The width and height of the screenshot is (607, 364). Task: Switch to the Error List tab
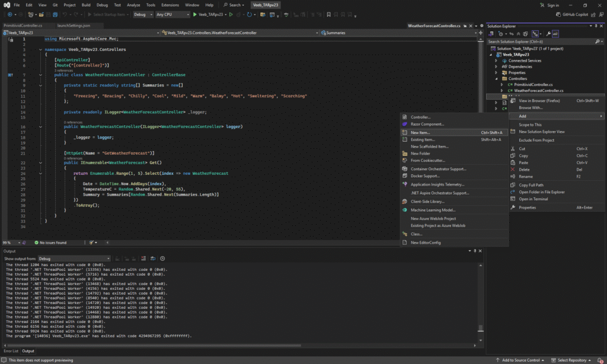[x=11, y=351]
